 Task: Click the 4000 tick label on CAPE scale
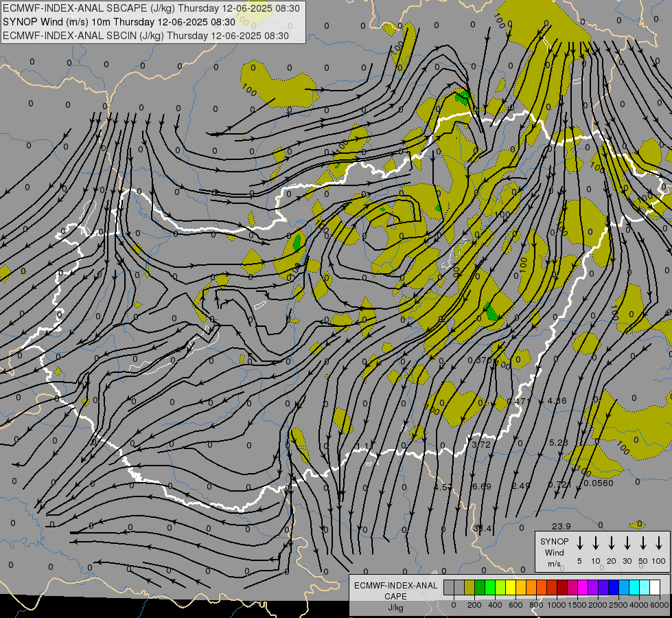point(639,605)
